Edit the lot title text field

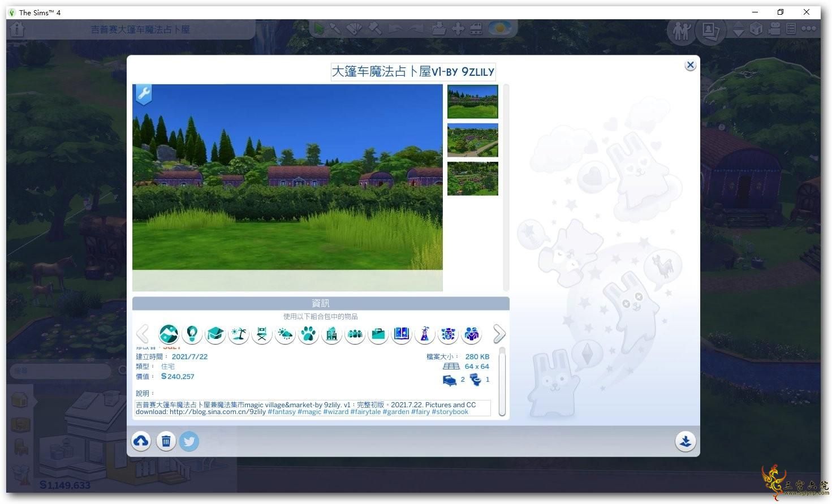tap(413, 72)
